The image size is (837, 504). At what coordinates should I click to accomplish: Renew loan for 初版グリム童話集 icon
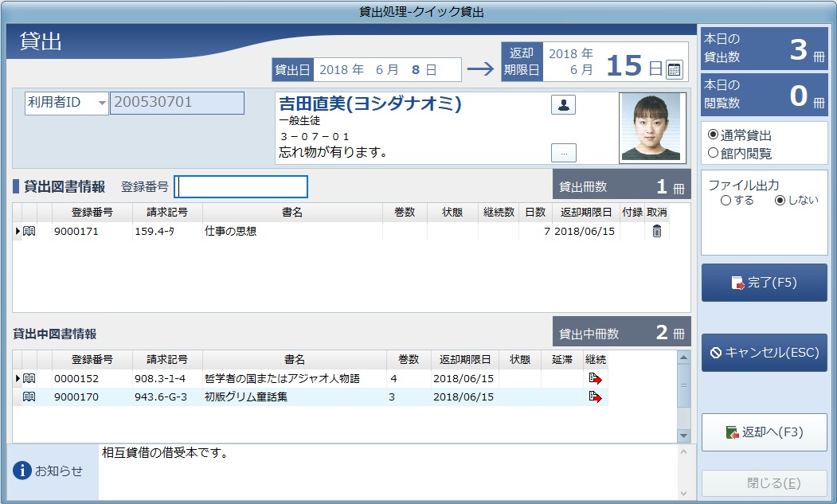click(595, 397)
